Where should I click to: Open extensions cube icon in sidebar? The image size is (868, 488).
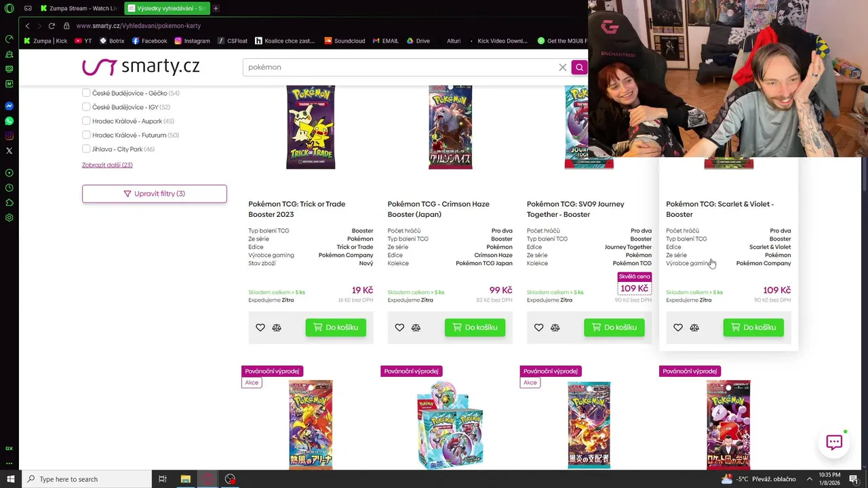point(9,203)
